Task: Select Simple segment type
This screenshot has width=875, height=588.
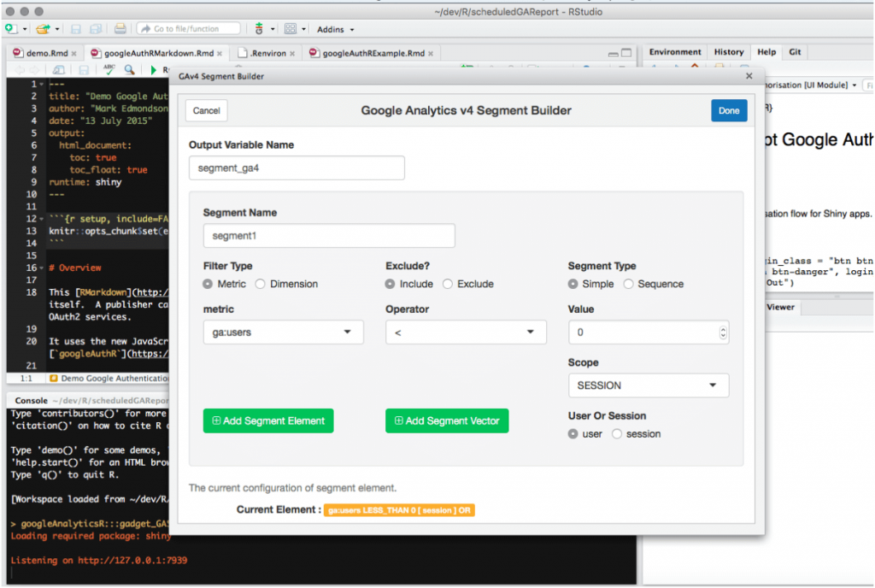Action: point(573,284)
